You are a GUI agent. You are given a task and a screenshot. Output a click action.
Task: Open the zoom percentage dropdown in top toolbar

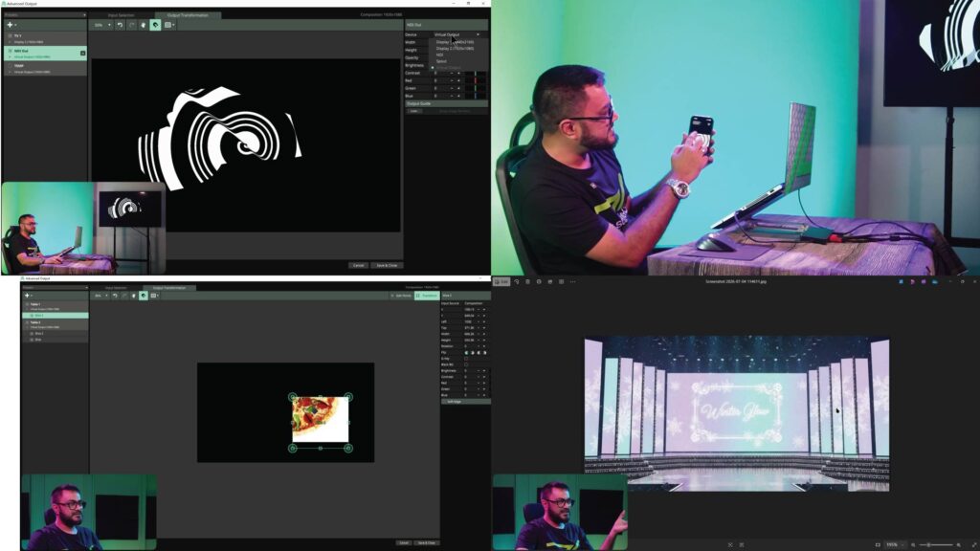[102, 25]
